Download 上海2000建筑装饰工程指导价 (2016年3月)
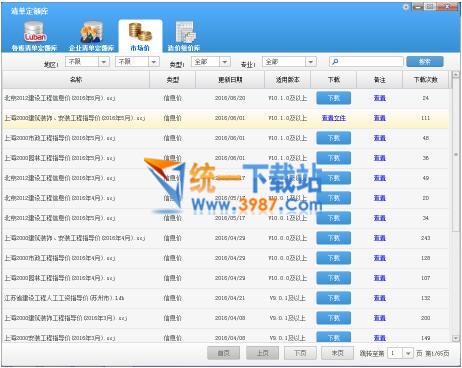The width and height of the screenshot is (462, 368). pyautogui.click(x=334, y=318)
